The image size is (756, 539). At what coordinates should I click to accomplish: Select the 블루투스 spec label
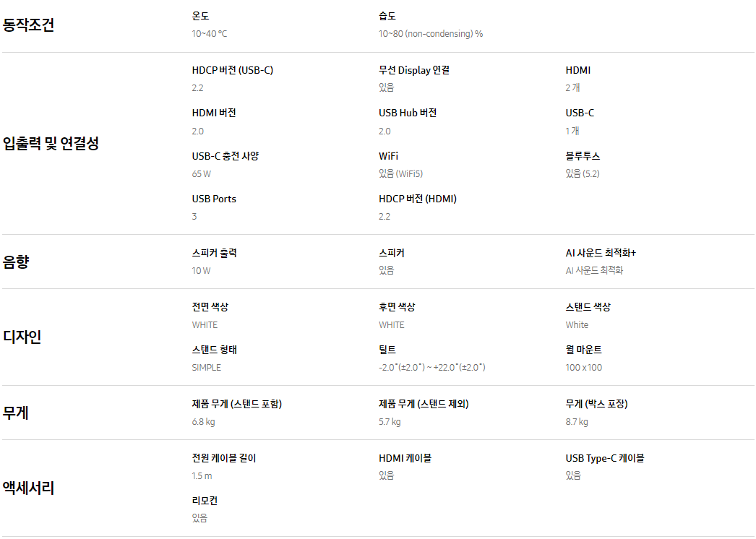pyautogui.click(x=583, y=156)
